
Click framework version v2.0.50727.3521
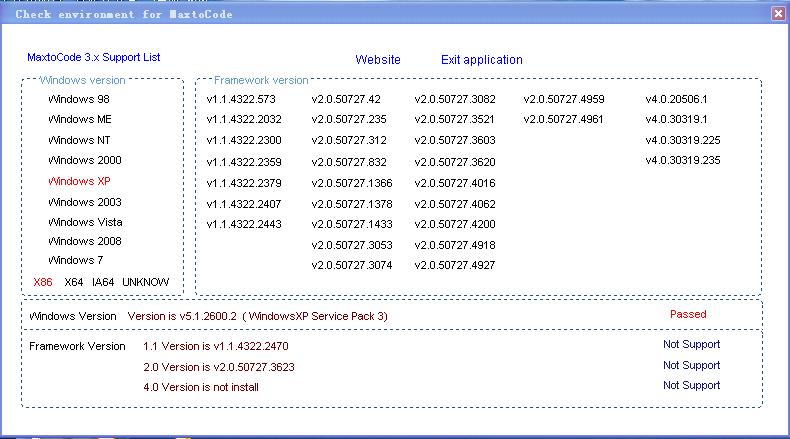pos(454,119)
